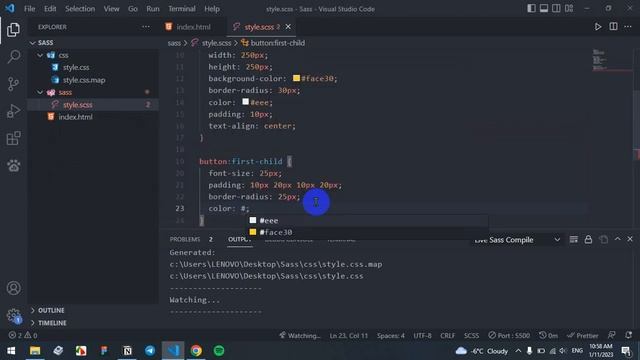Open the Search view in activity bar
The image size is (640, 360).
[x=13, y=57]
